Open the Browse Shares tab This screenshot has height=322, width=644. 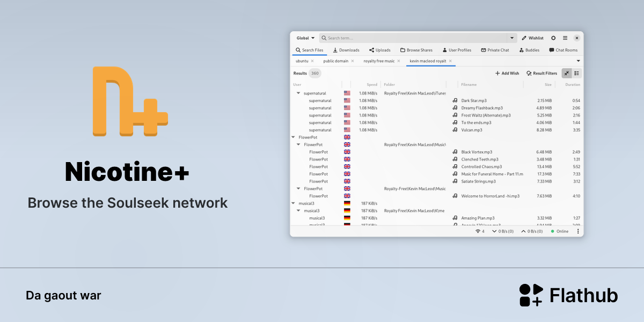[416, 50]
